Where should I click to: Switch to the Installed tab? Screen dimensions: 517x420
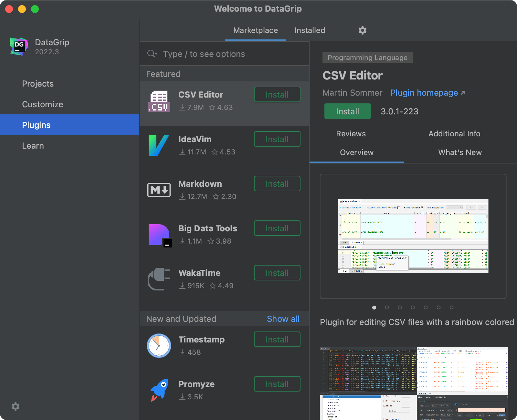309,30
